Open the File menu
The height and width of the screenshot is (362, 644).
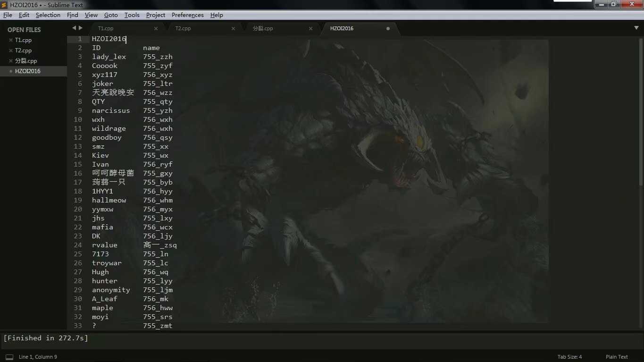[8, 15]
